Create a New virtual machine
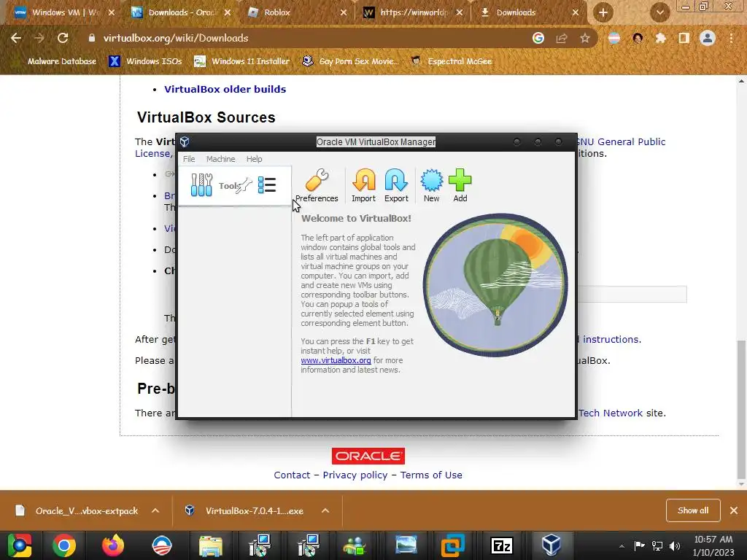Screen dimensions: 747x560 pos(432,185)
